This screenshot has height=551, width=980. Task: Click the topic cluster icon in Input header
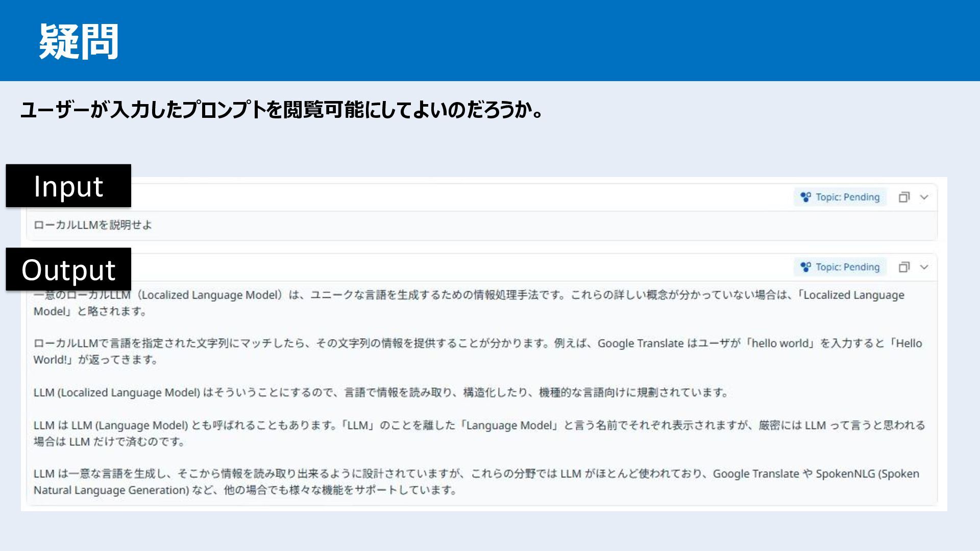[x=805, y=197]
